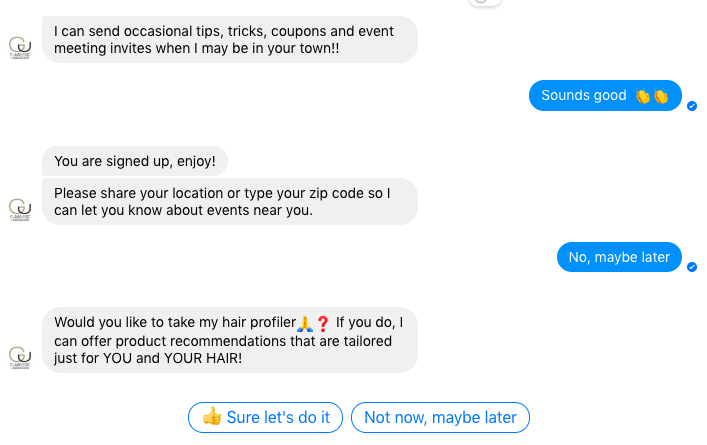Click the bot avatar beside the tips and coupons message
The height and width of the screenshot is (445, 707).
[x=20, y=48]
